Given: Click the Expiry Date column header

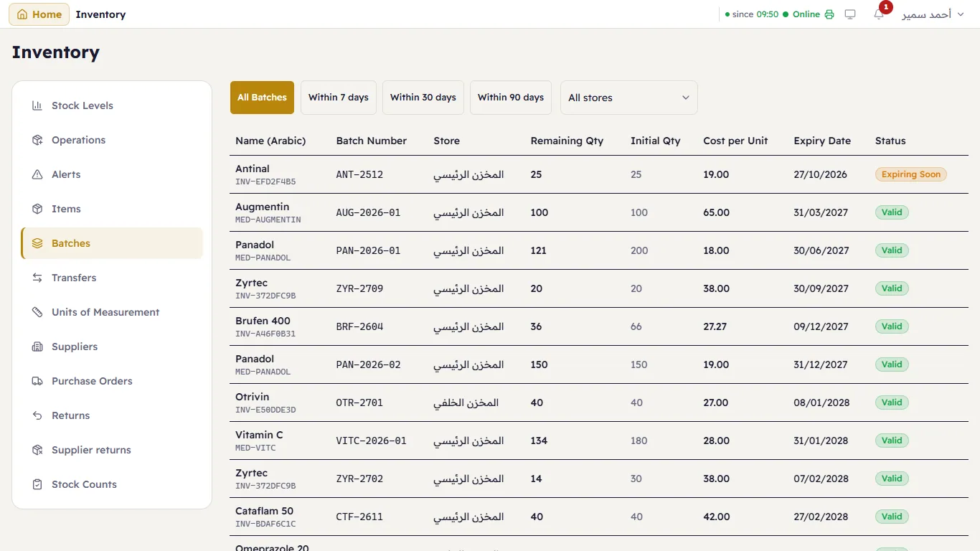Looking at the screenshot, I should 822,141.
